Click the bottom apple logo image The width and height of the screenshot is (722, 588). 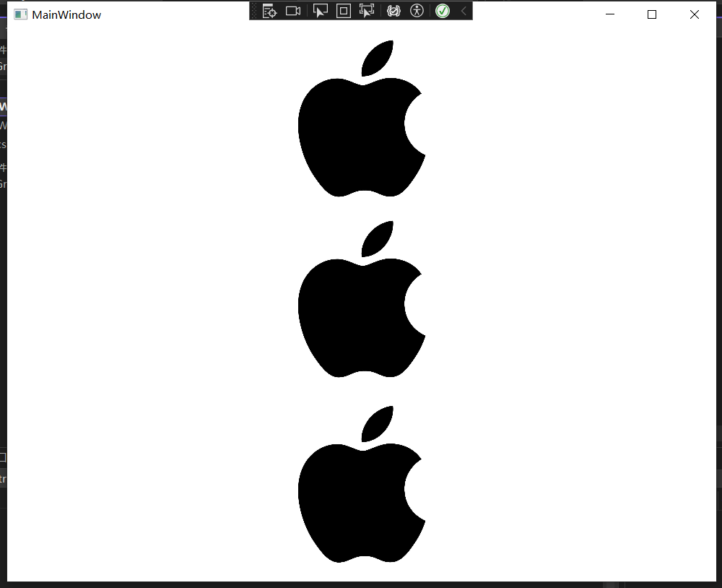click(x=362, y=484)
